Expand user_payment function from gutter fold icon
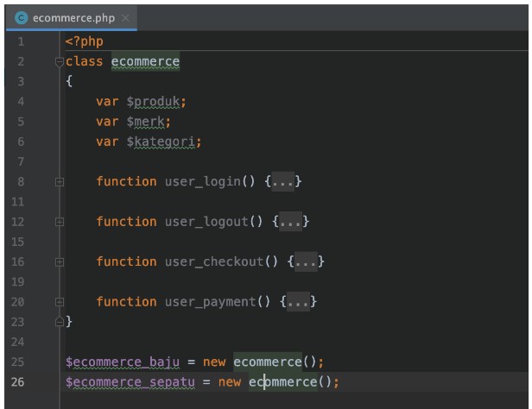 point(59,302)
